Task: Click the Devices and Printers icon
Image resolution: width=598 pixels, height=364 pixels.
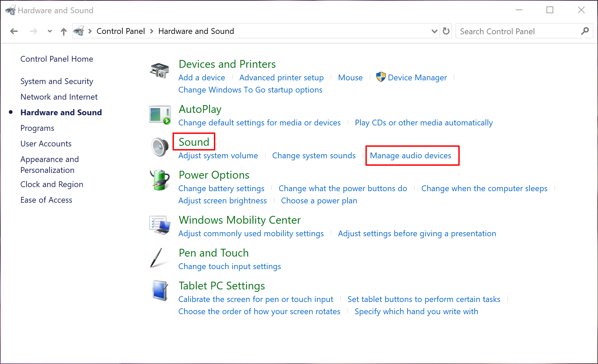Action: point(160,70)
